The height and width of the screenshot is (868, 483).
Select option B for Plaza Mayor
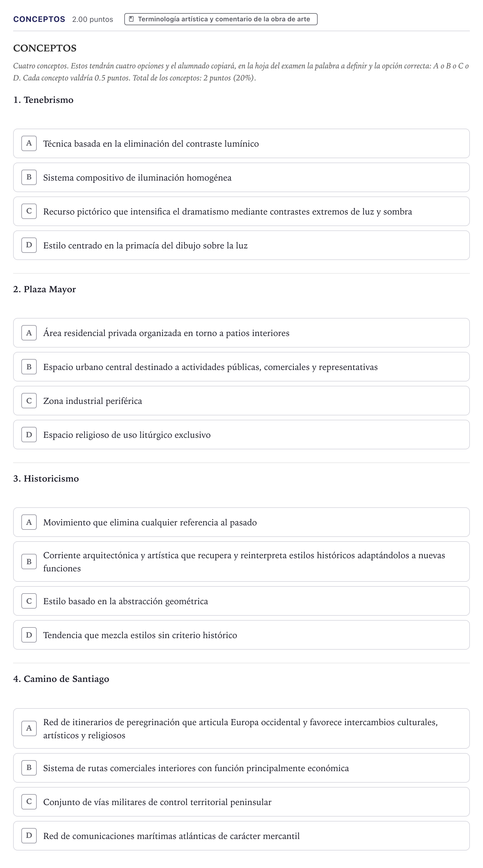(x=241, y=367)
